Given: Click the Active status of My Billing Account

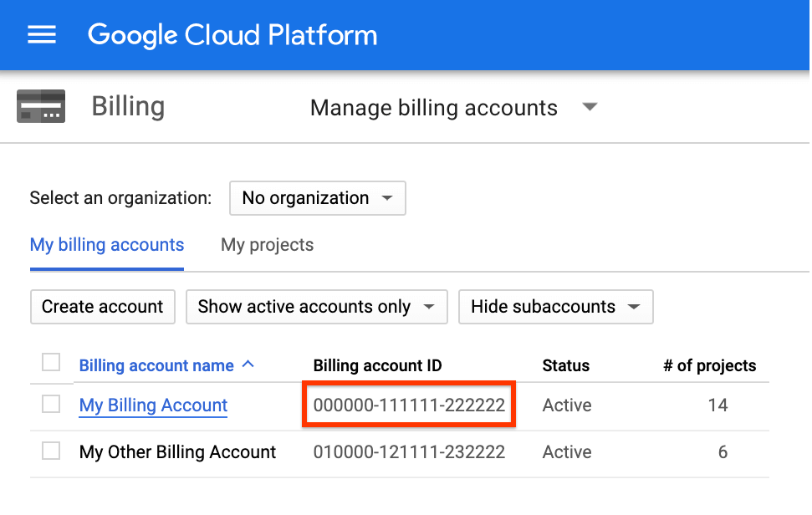Looking at the screenshot, I should click(567, 405).
